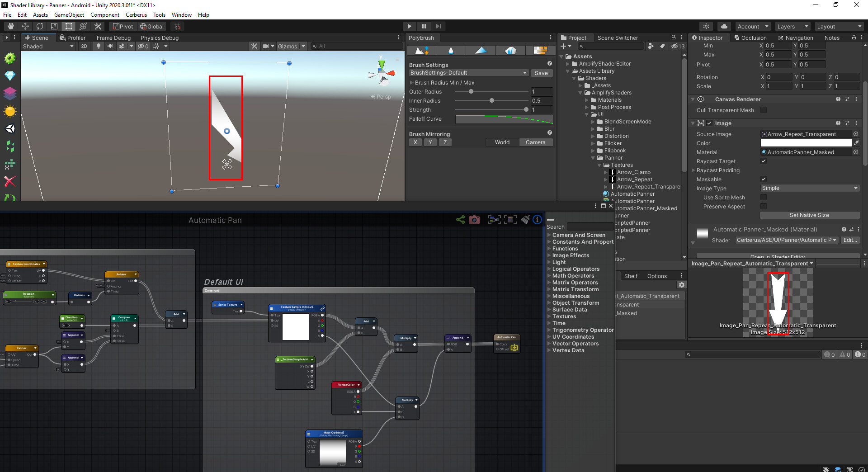Enable Cull Transparent Mesh

tap(764, 110)
